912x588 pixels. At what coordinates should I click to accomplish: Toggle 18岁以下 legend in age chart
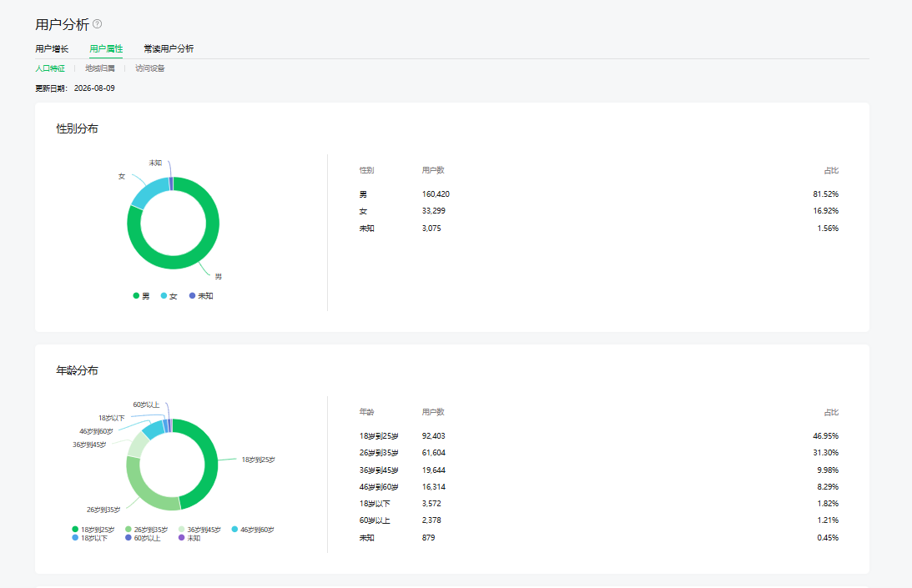(x=89, y=539)
